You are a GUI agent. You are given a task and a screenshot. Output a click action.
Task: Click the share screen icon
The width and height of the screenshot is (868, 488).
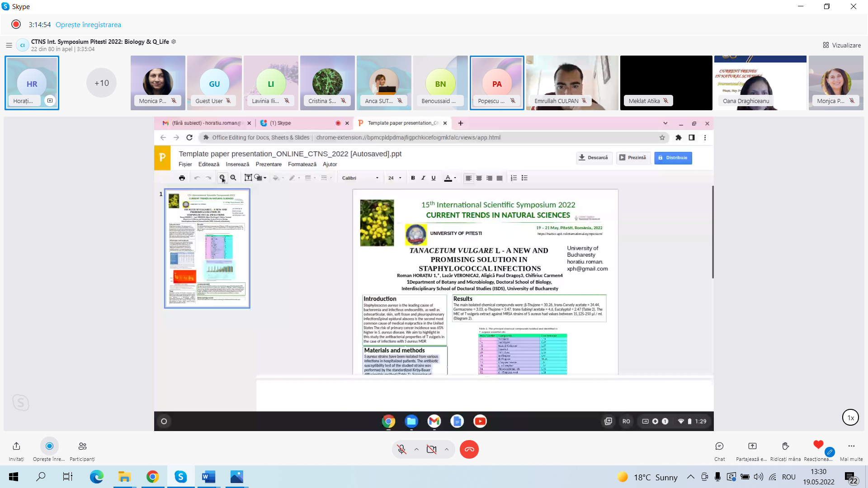[752, 446]
